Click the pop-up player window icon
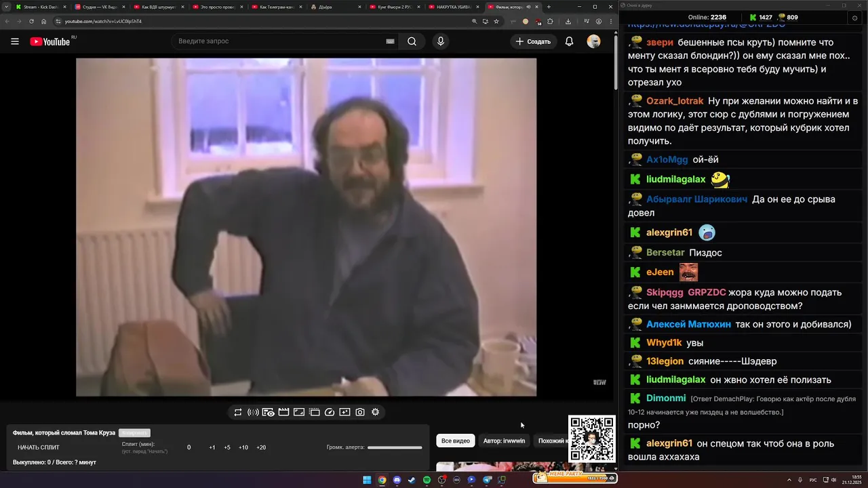Viewport: 868px width, 488px height. pyautogui.click(x=315, y=412)
